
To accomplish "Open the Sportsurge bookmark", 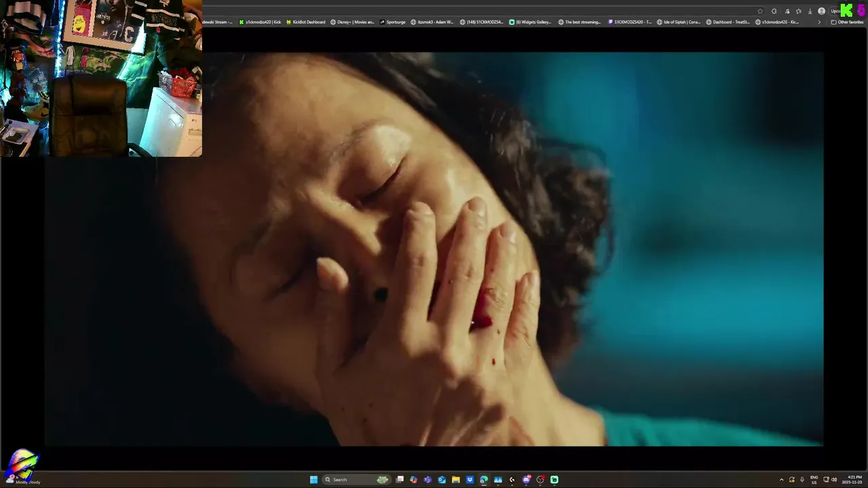I will tap(392, 22).
